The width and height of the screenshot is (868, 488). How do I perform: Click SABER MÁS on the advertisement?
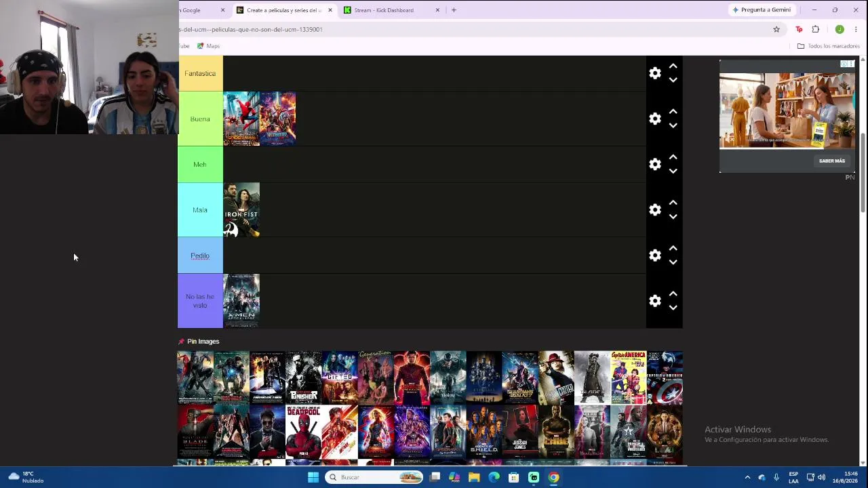(x=832, y=161)
